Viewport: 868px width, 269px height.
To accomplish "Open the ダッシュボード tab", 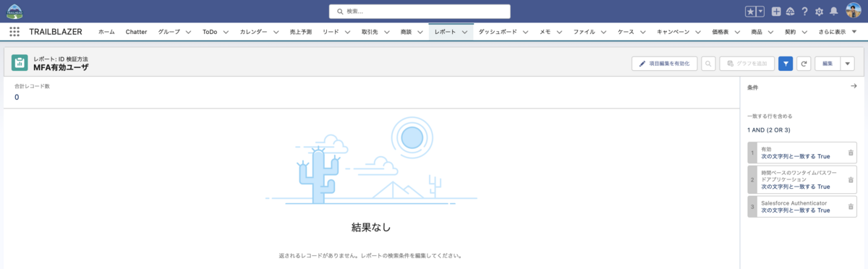I will pyautogui.click(x=498, y=32).
